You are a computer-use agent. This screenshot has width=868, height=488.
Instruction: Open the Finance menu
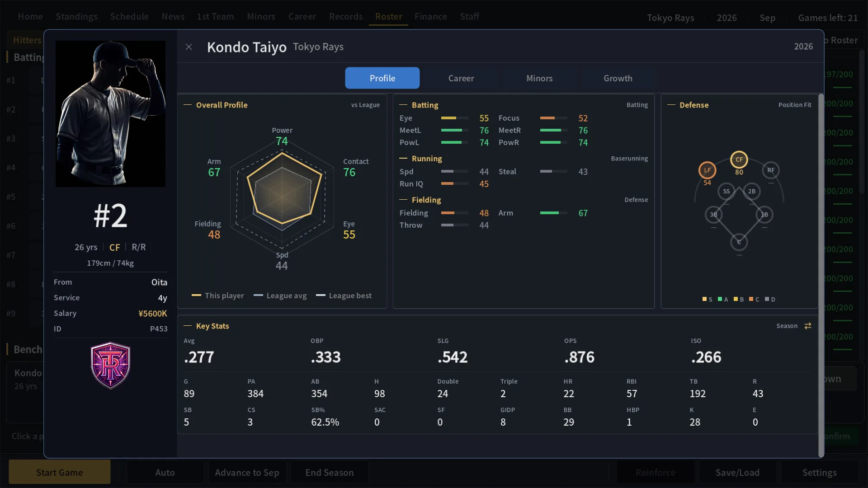tap(430, 17)
